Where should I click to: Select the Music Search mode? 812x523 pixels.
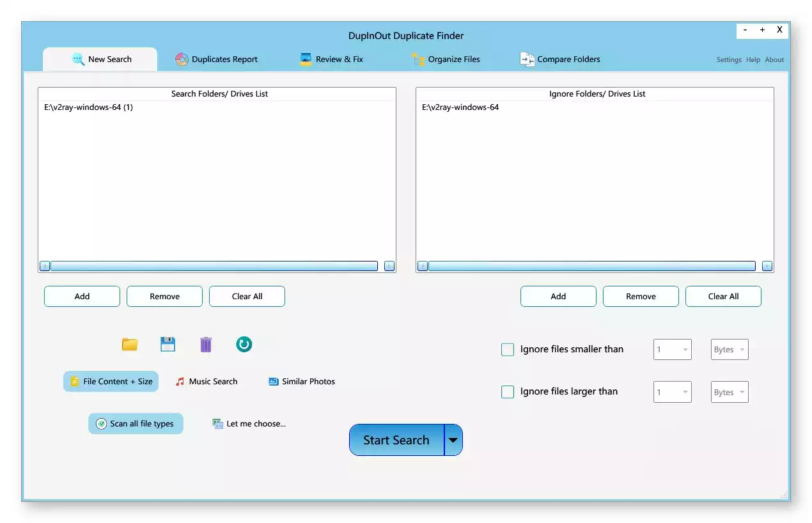tap(207, 382)
